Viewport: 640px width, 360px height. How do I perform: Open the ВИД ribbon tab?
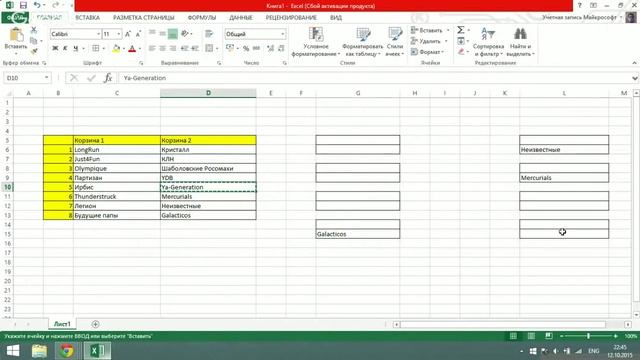pos(336,18)
